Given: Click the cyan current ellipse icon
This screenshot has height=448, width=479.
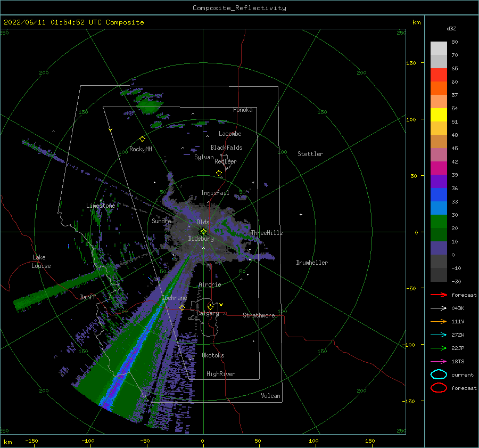Looking at the screenshot, I should 439,374.
